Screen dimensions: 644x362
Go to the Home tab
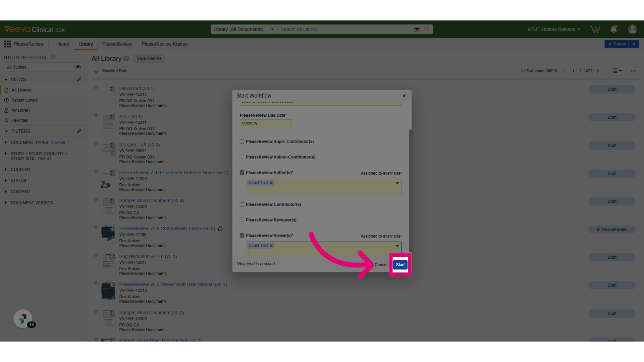point(63,44)
